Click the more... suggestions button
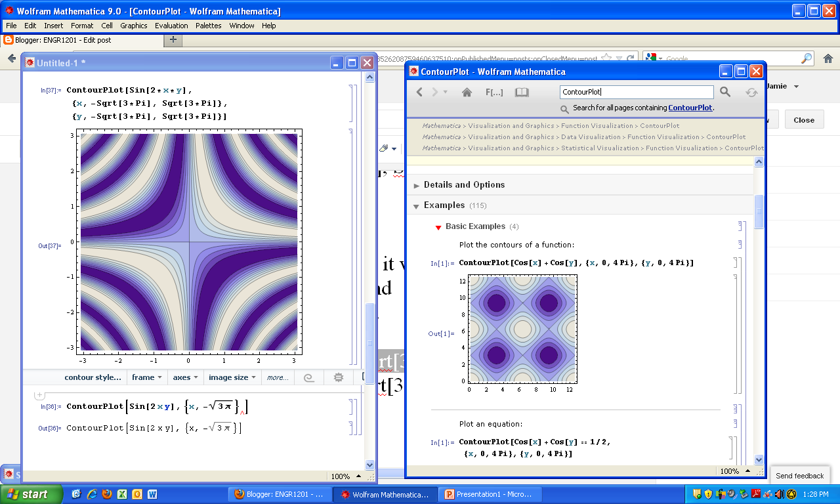 pos(278,377)
